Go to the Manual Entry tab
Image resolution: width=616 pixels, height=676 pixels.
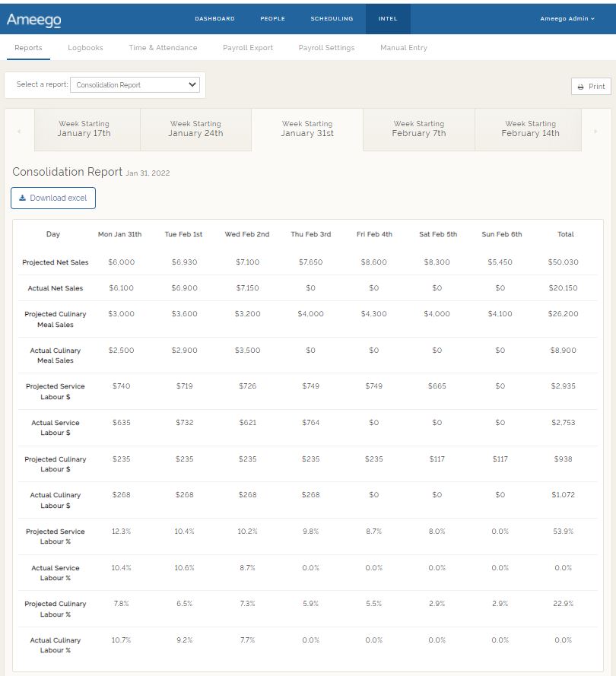pyautogui.click(x=404, y=48)
